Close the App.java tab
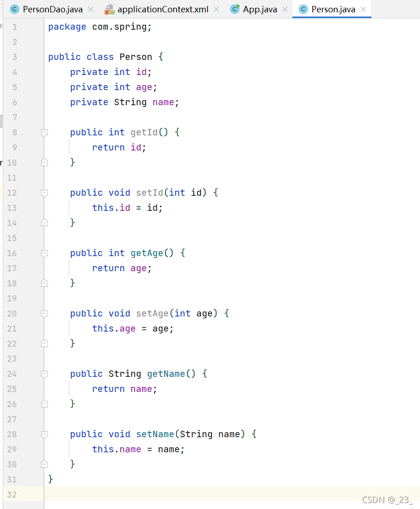Screen dimensions: 420x509 pos(285,10)
